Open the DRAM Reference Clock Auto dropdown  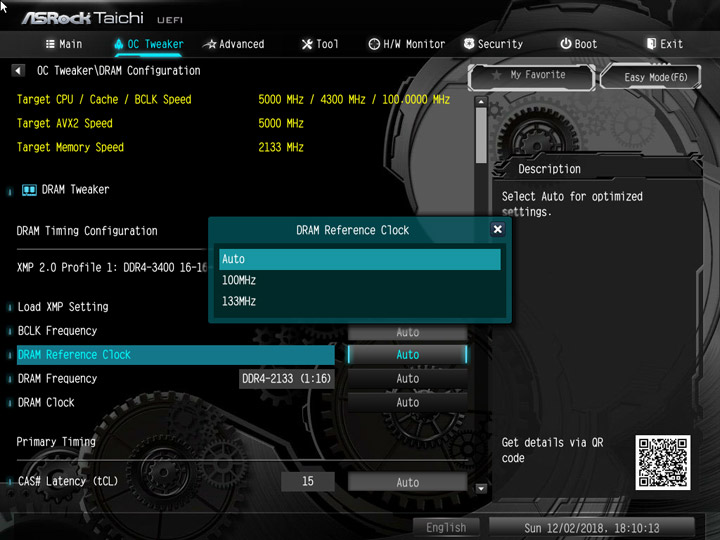click(407, 354)
